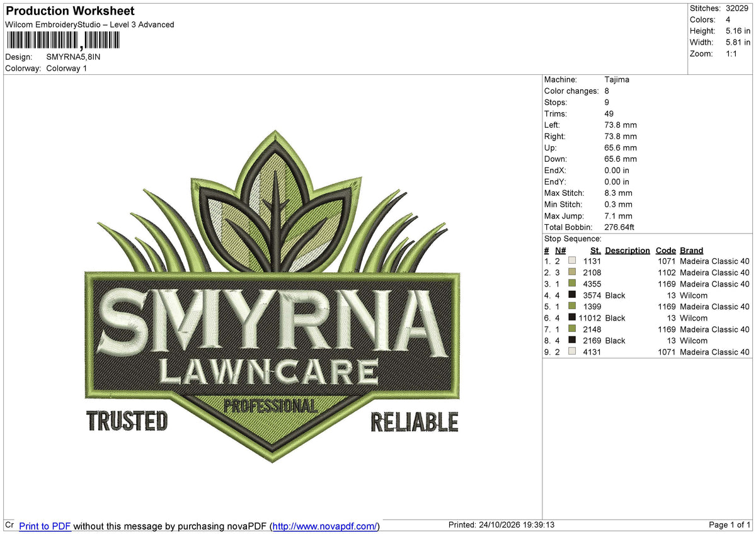This screenshot has height=534, width=756.
Task: Click the Max Jump value '7.1 mm'
Action: point(618,216)
